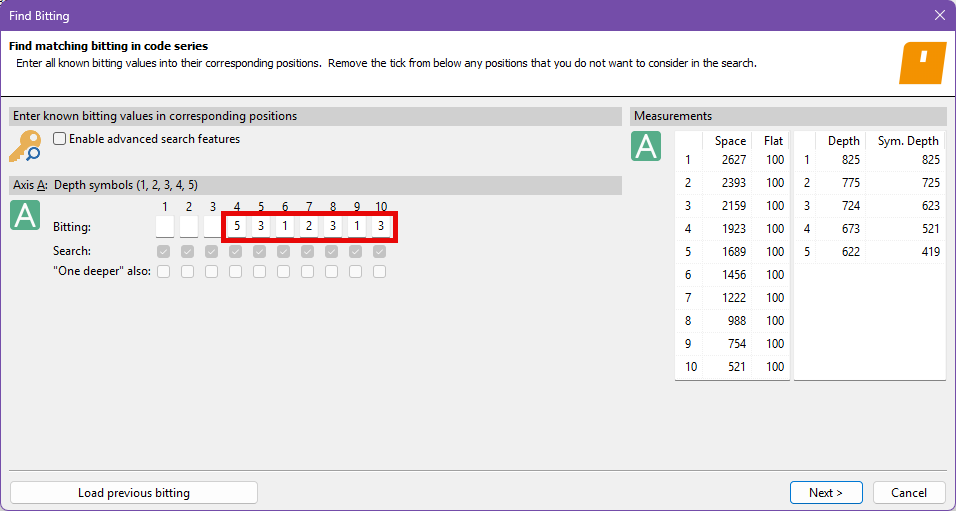Click the green A icon in Measurements
956x511 pixels.
[x=646, y=146]
